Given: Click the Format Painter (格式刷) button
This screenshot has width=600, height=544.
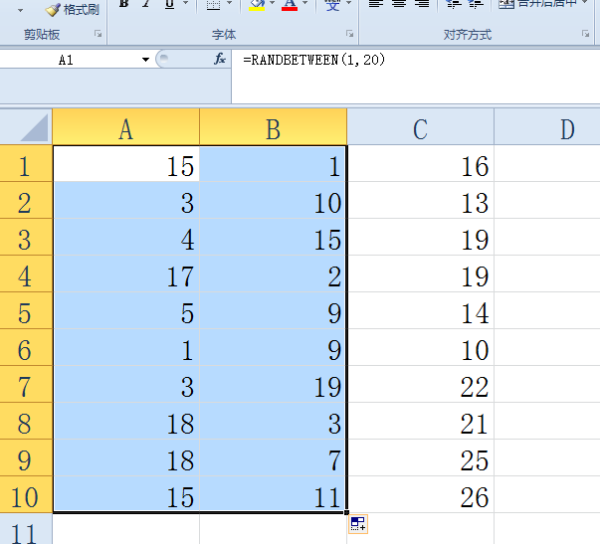Looking at the screenshot, I should click(72, 8).
